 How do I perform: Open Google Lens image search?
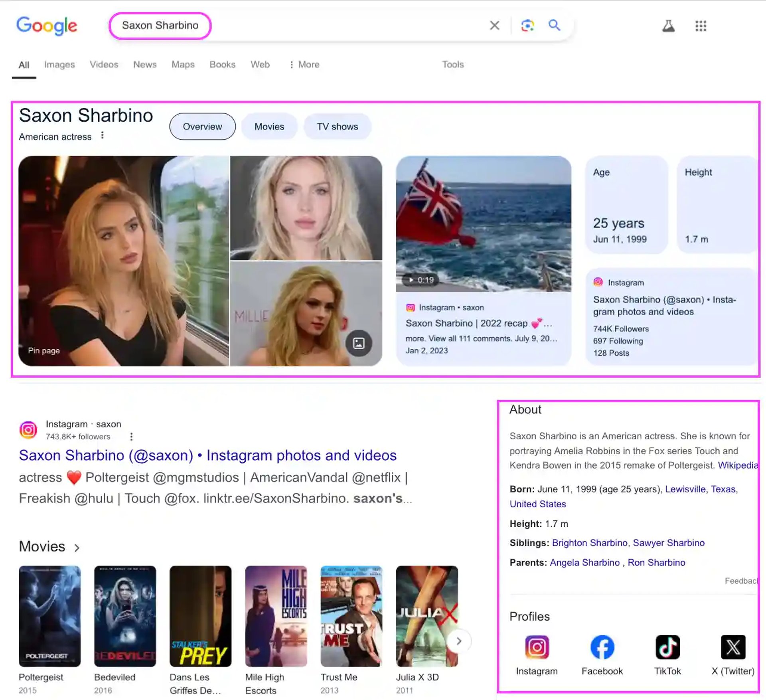coord(527,26)
